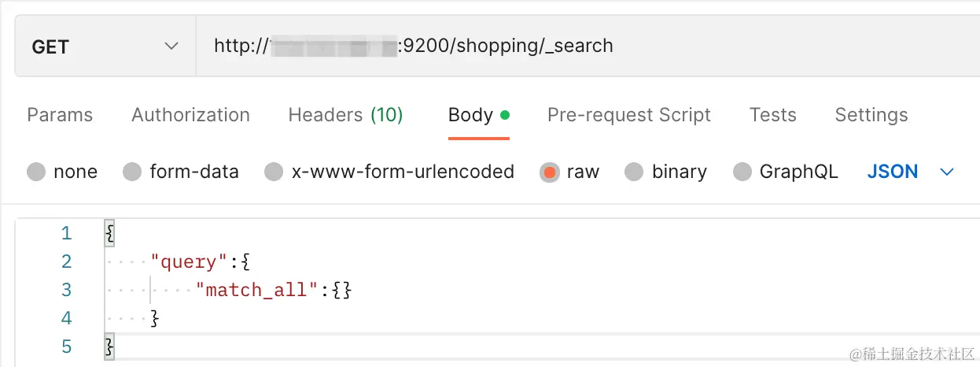The height and width of the screenshot is (367, 980).
Task: Switch to the Tests tab
Action: point(772,115)
